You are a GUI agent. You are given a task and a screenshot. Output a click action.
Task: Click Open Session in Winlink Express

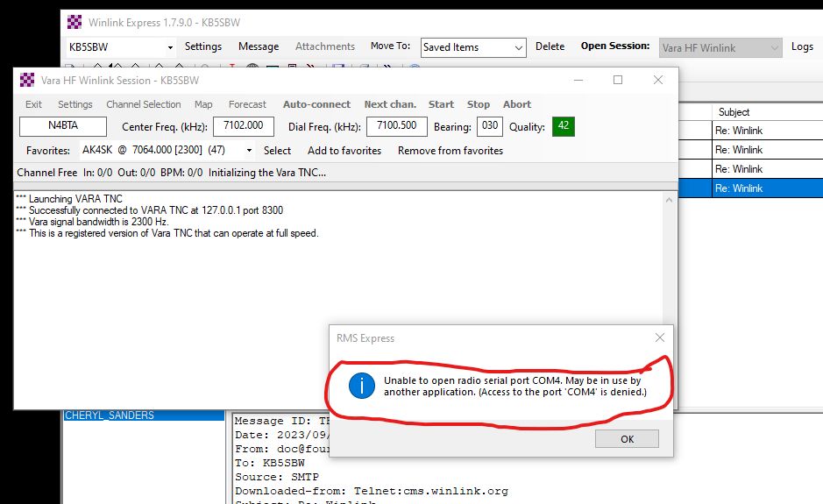[615, 46]
